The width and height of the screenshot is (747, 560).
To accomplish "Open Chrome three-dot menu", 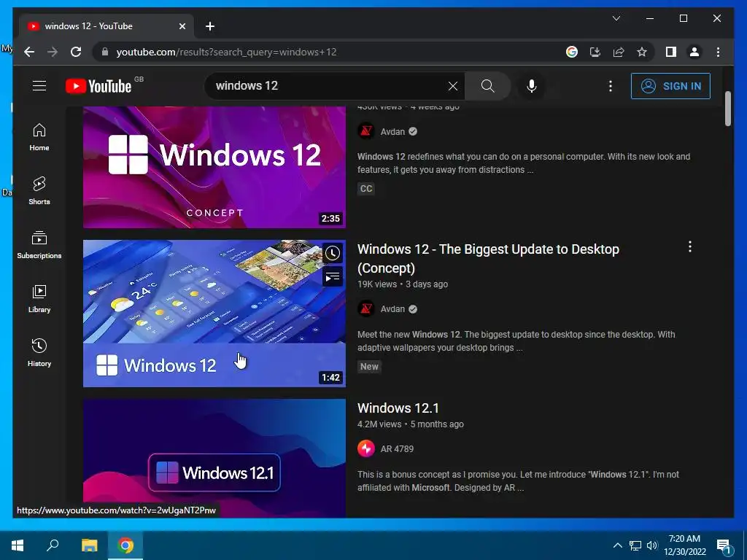I will click(x=718, y=52).
